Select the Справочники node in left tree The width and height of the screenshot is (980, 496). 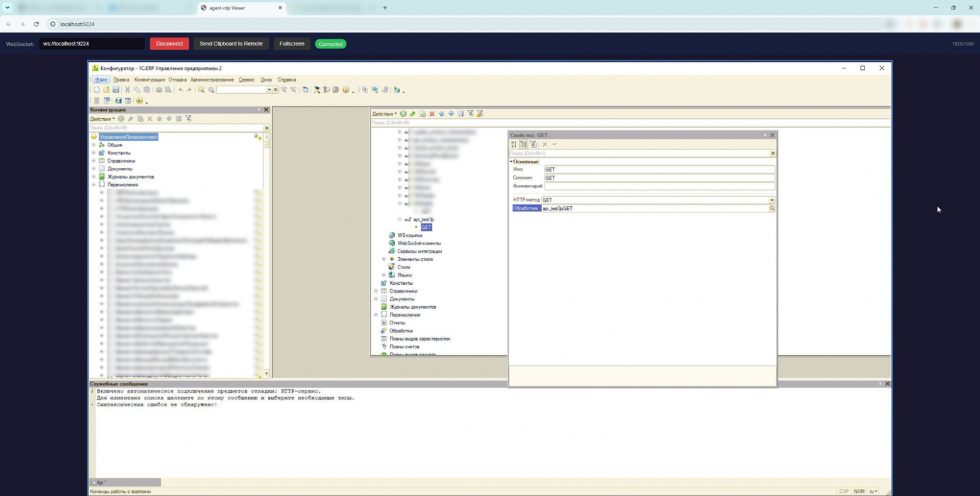click(121, 161)
